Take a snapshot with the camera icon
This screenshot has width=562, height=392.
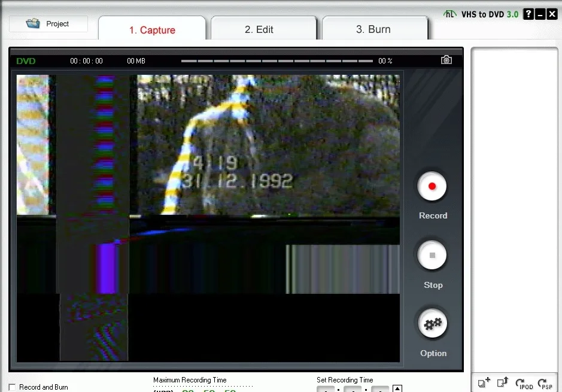446,60
